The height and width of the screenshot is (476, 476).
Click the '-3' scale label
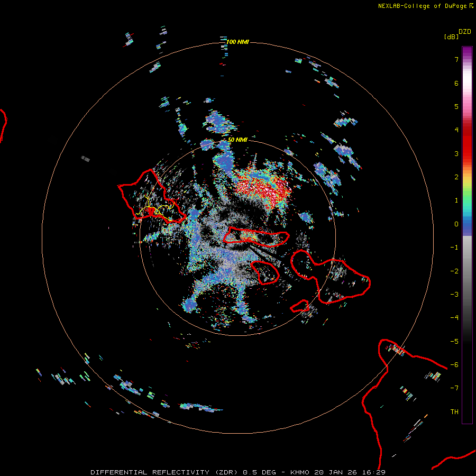point(454,295)
